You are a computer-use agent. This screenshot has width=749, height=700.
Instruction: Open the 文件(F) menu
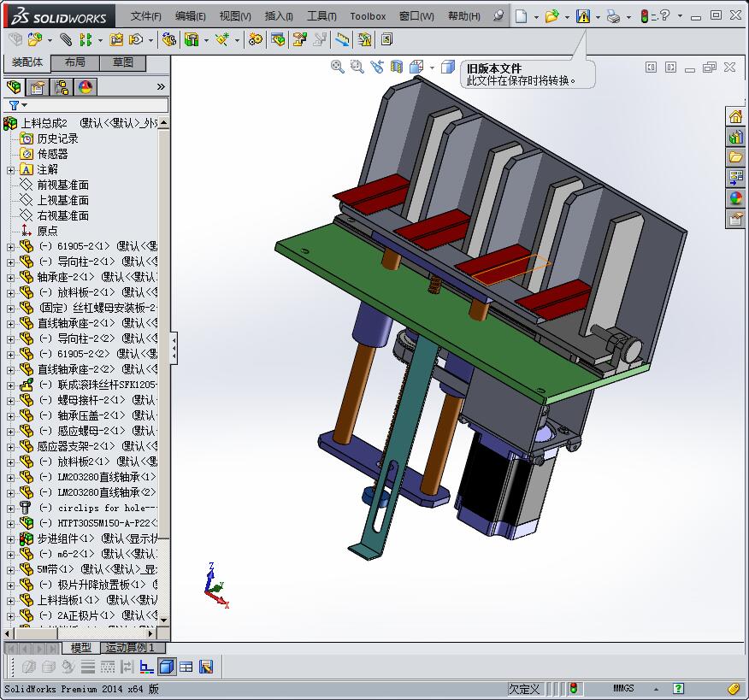point(145,16)
